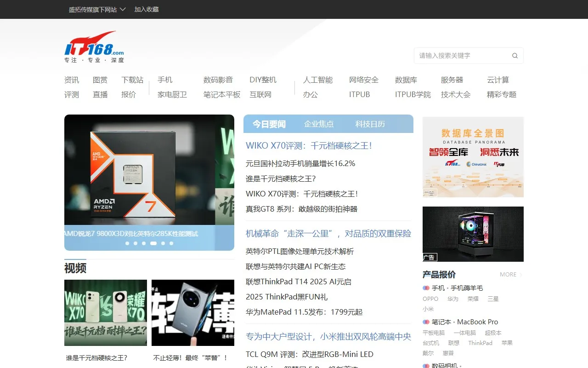Select the first carousel dot indicator

pyautogui.click(x=127, y=243)
